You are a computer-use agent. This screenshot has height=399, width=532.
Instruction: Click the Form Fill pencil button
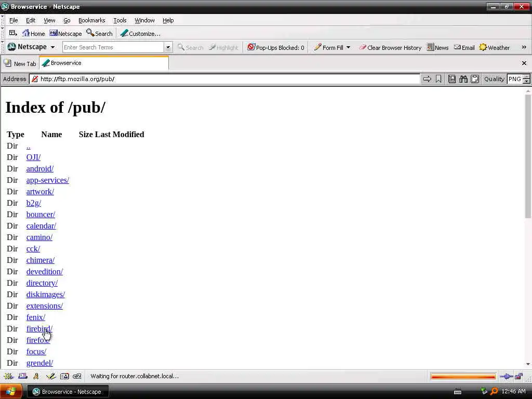[x=328, y=47]
